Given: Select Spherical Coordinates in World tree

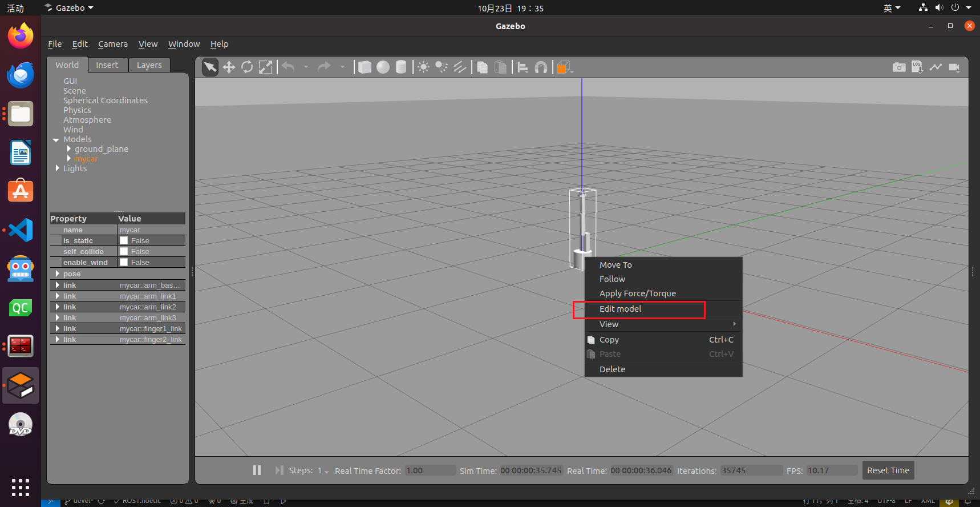Looking at the screenshot, I should tap(106, 100).
